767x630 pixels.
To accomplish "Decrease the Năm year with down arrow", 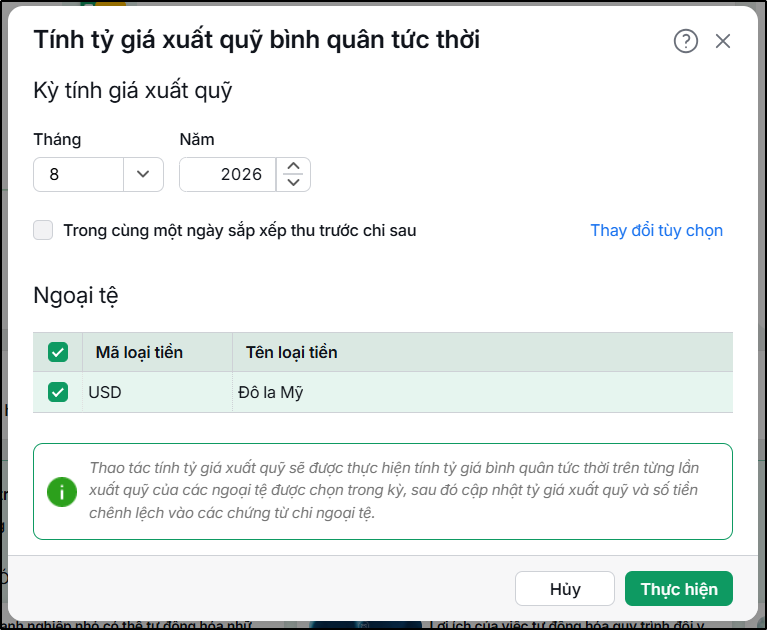I will tap(293, 182).
